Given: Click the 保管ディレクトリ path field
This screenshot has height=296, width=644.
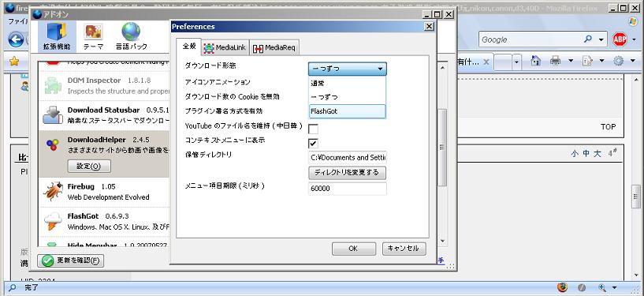Looking at the screenshot, I should tap(347, 157).
